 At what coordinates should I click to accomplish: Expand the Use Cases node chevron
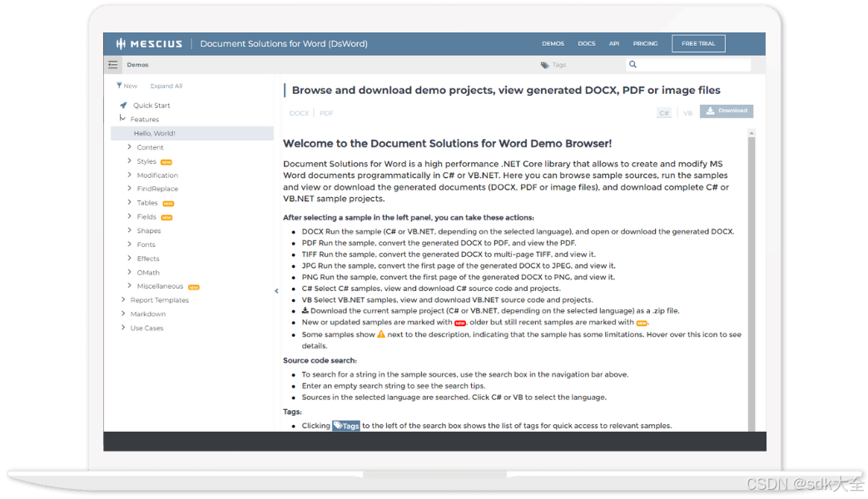tap(123, 328)
